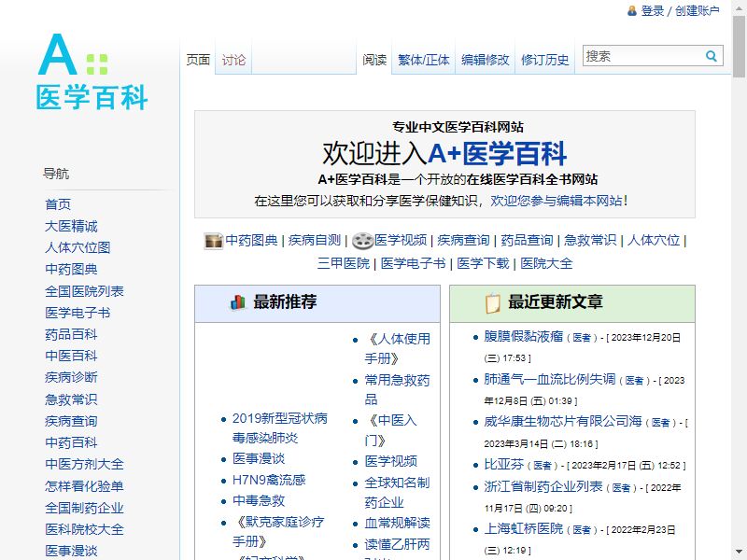Open 2019新型冠状病毒感染肺炎 article
The width and height of the screenshot is (747, 560).
click(x=279, y=428)
